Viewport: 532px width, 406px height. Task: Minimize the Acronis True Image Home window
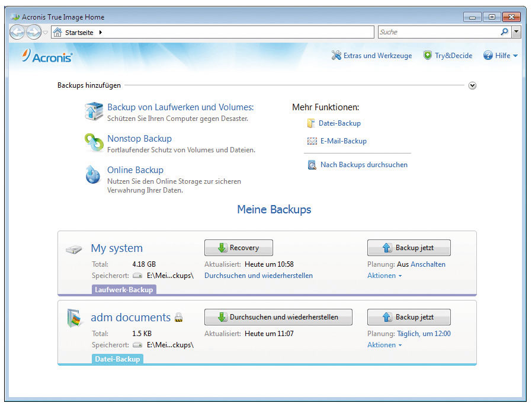click(472, 17)
